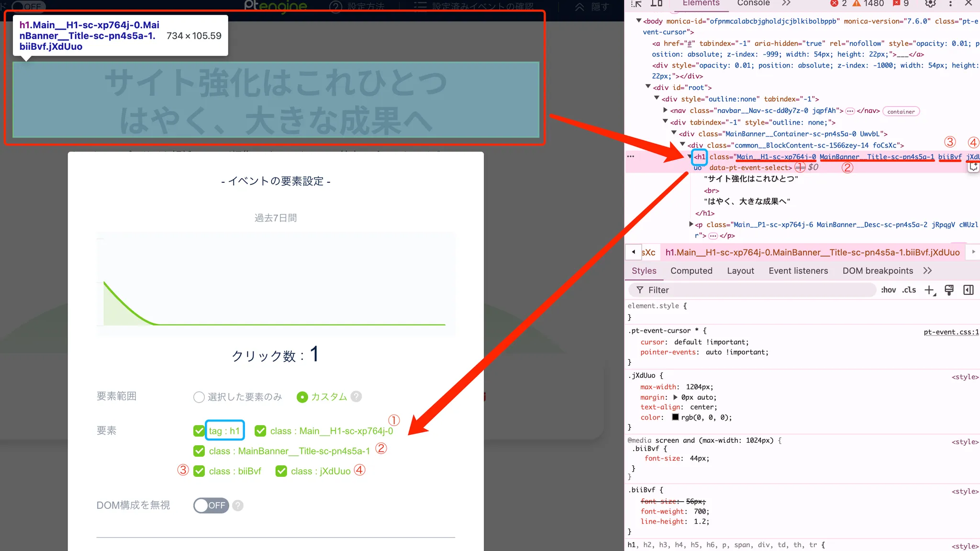Click the help icon beside カスタム
This screenshot has width=980, height=551.
pos(356,397)
